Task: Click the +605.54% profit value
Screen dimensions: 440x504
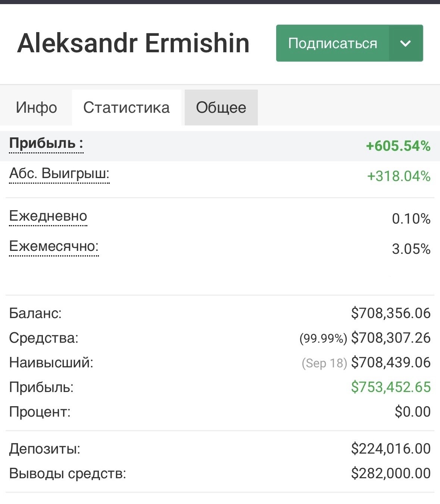Action: pyautogui.click(x=398, y=146)
